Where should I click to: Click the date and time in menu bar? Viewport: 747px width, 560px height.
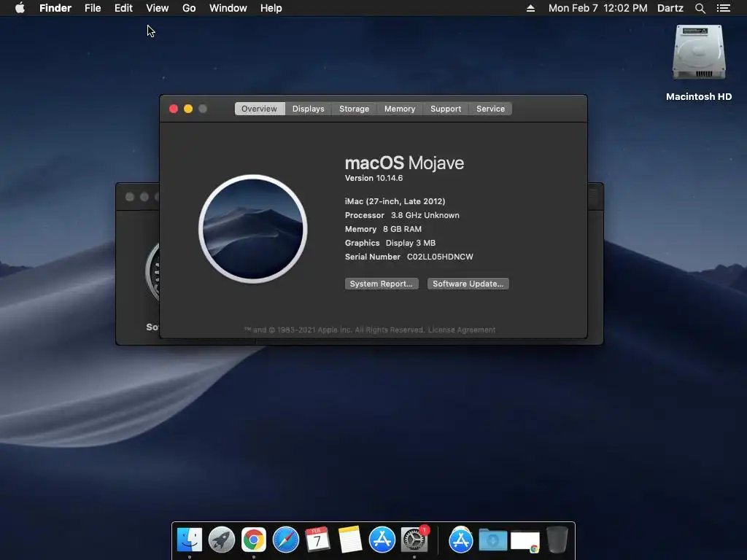pyautogui.click(x=598, y=8)
